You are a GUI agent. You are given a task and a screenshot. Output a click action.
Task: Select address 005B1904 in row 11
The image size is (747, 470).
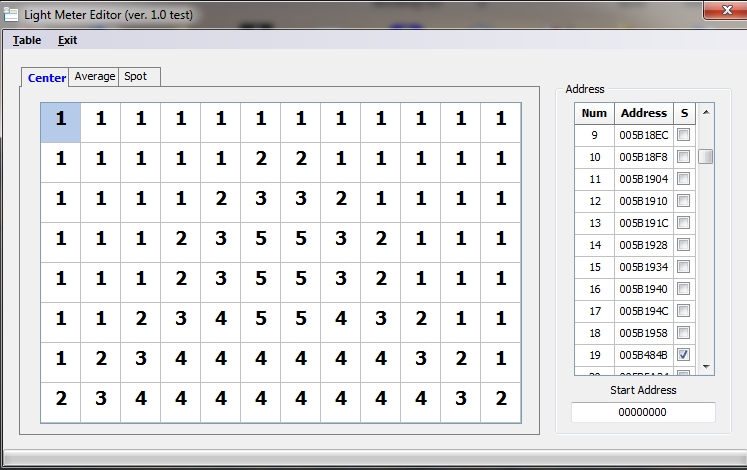pos(643,179)
